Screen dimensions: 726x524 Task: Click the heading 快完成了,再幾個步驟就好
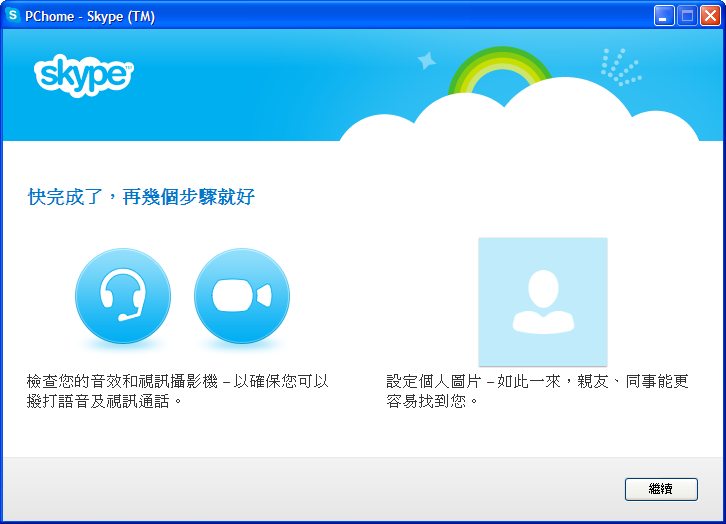141,197
